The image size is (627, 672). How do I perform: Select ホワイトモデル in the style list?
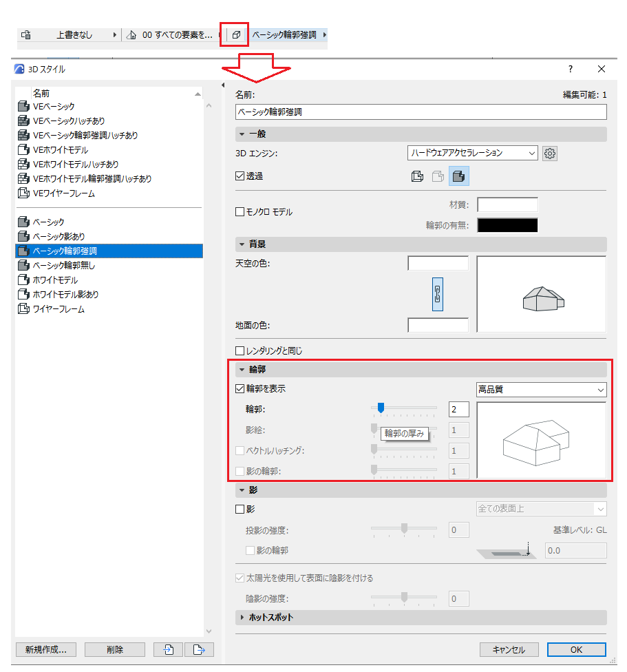pyautogui.click(x=55, y=280)
